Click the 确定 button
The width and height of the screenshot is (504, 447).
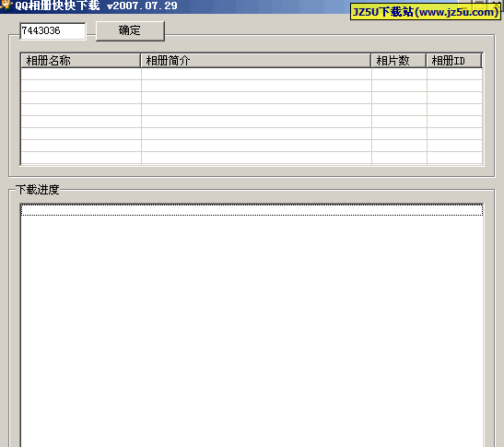(x=130, y=30)
